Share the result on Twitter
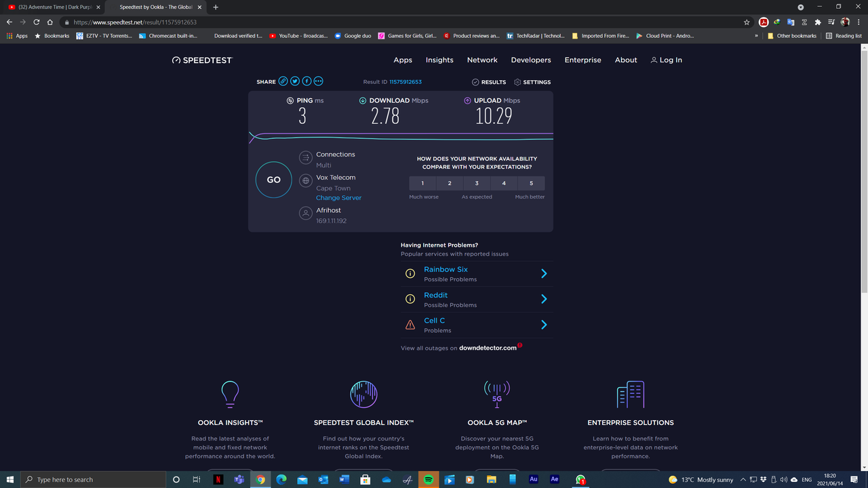 pyautogui.click(x=295, y=81)
